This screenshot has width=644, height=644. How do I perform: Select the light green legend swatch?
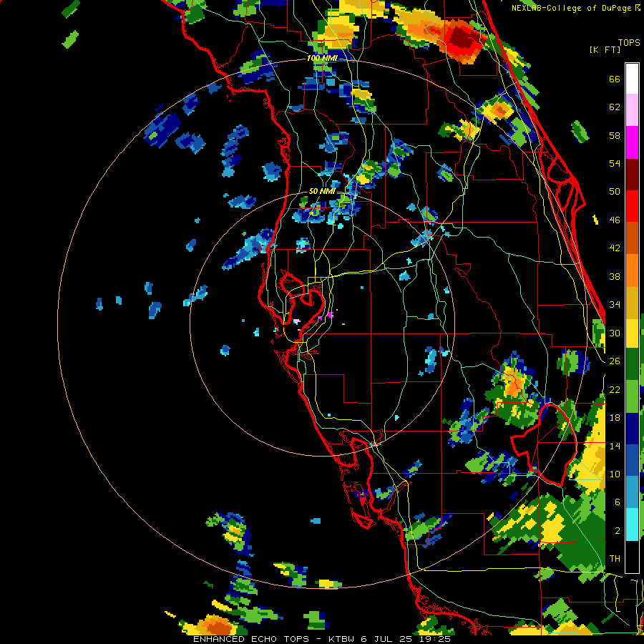[632, 396]
